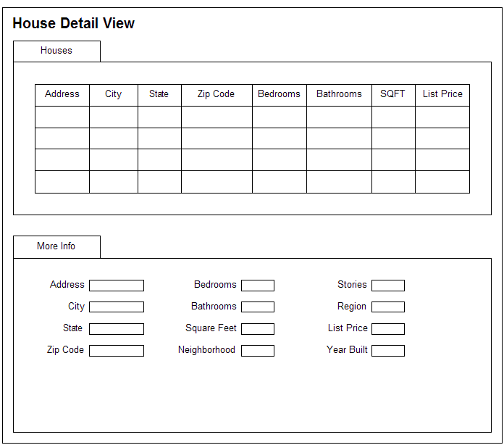Viewport: 504px width, 445px height.
Task: Select the Bedrooms column header in the table
Action: click(280, 95)
